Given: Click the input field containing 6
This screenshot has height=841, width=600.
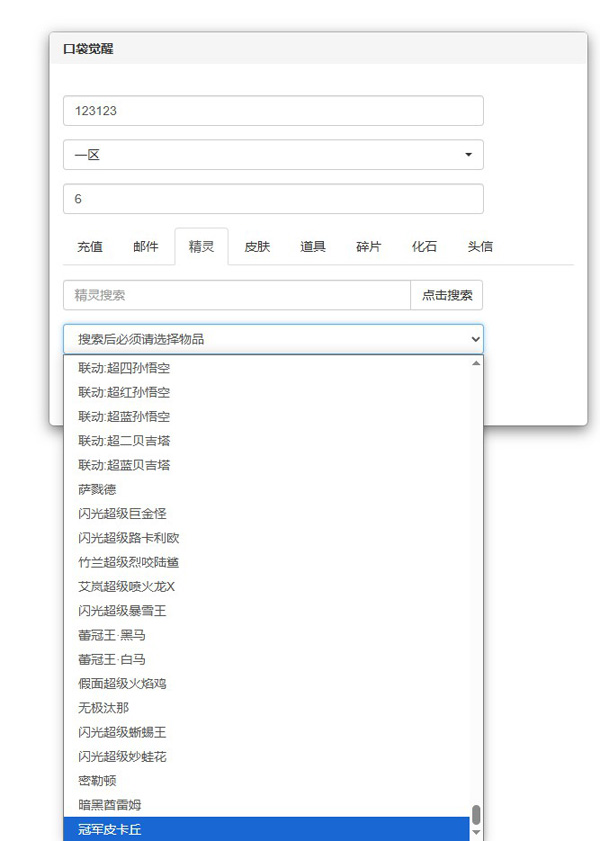Looking at the screenshot, I should tap(273, 198).
